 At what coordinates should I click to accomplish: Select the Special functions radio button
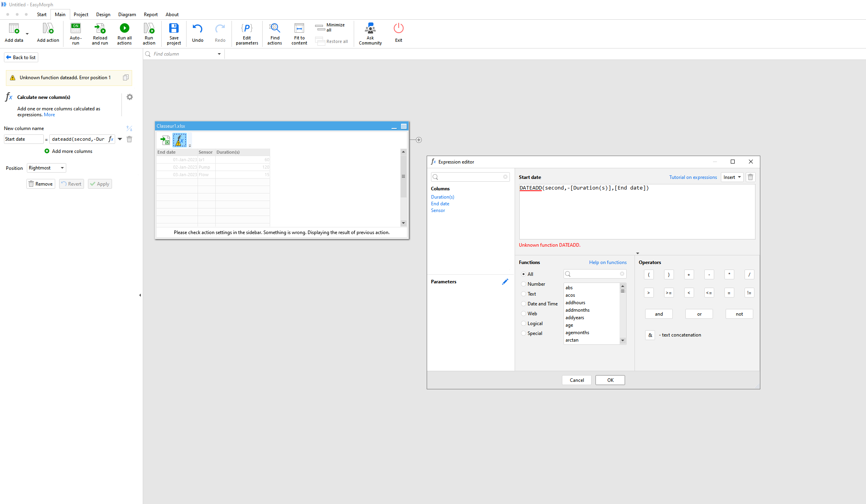click(x=523, y=333)
